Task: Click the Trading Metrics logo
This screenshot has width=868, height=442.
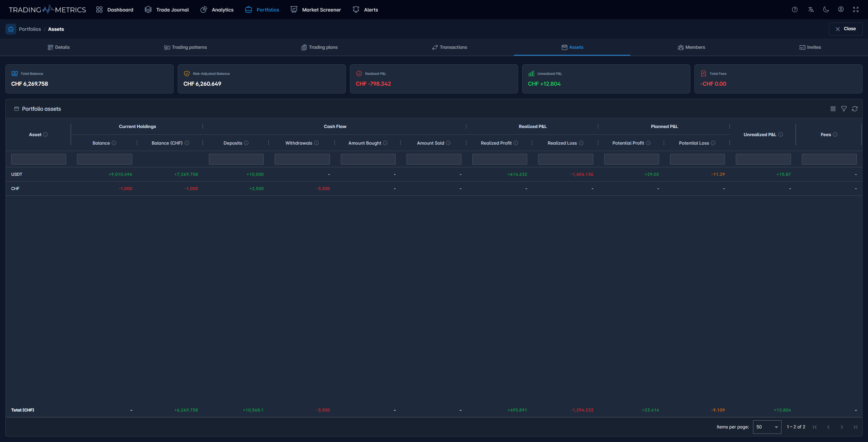Action: [47, 9]
